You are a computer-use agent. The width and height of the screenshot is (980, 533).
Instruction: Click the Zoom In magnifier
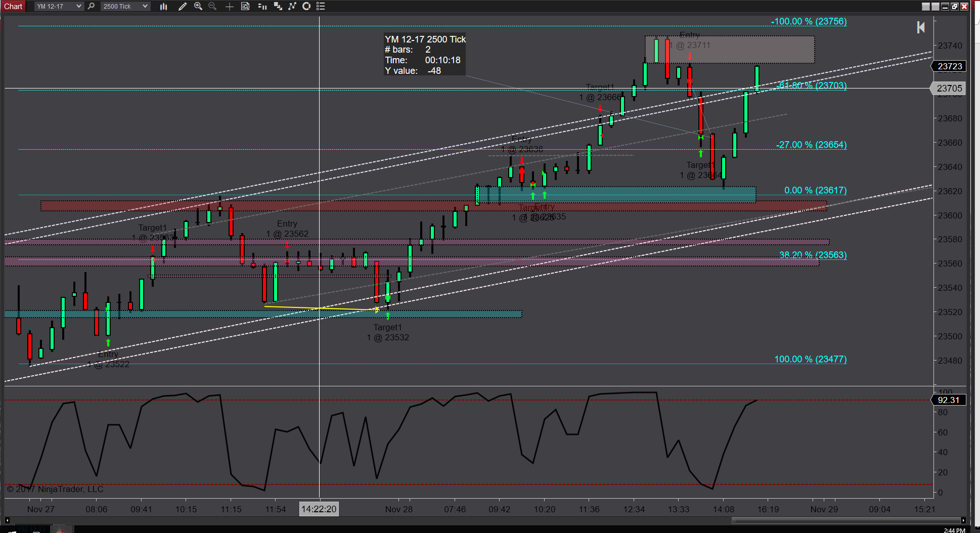click(198, 6)
